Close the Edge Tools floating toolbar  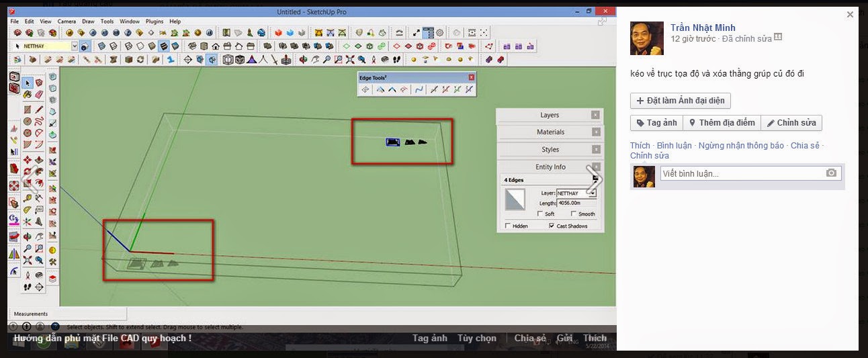(x=472, y=77)
